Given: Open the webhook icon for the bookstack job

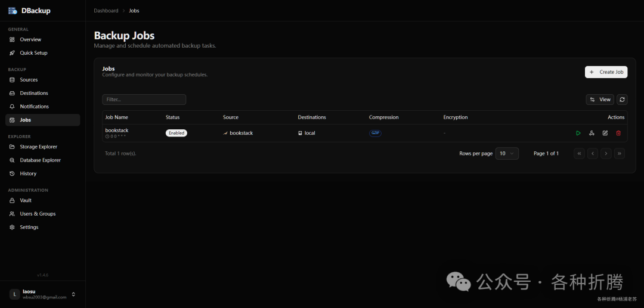Looking at the screenshot, I should coord(592,133).
